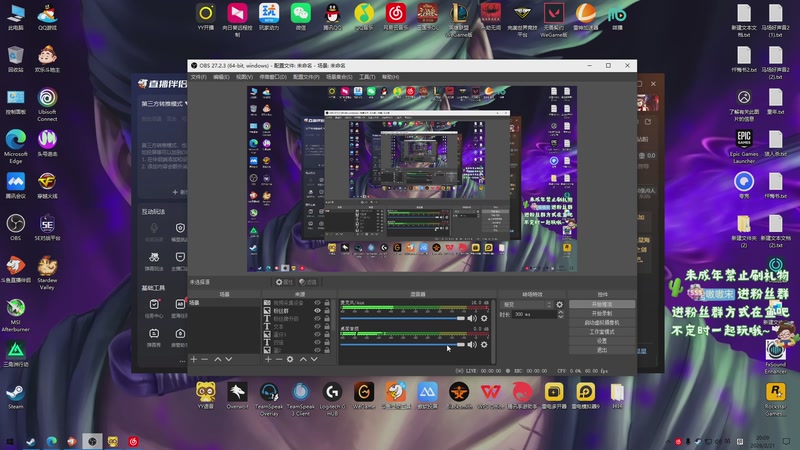The height and width of the screenshot is (450, 800).
Task: Open the 配置文件(P) menu
Action: click(x=306, y=77)
